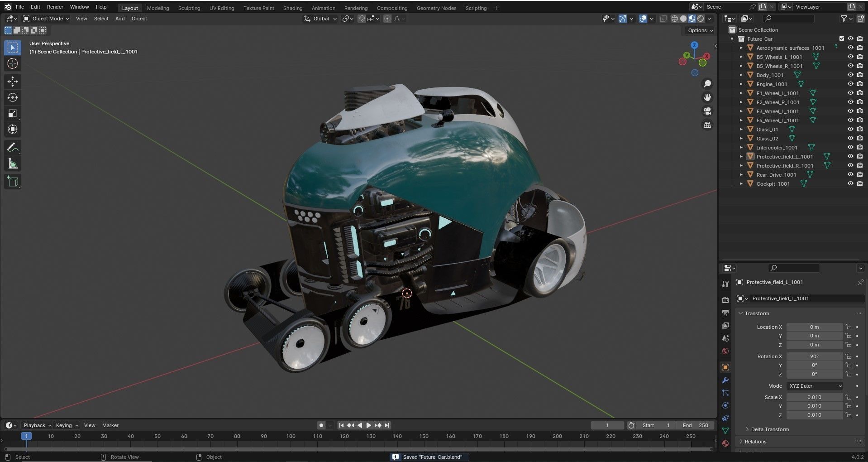Viewport: 868px width, 462px height.
Task: Play the animation forward
Action: point(368,425)
